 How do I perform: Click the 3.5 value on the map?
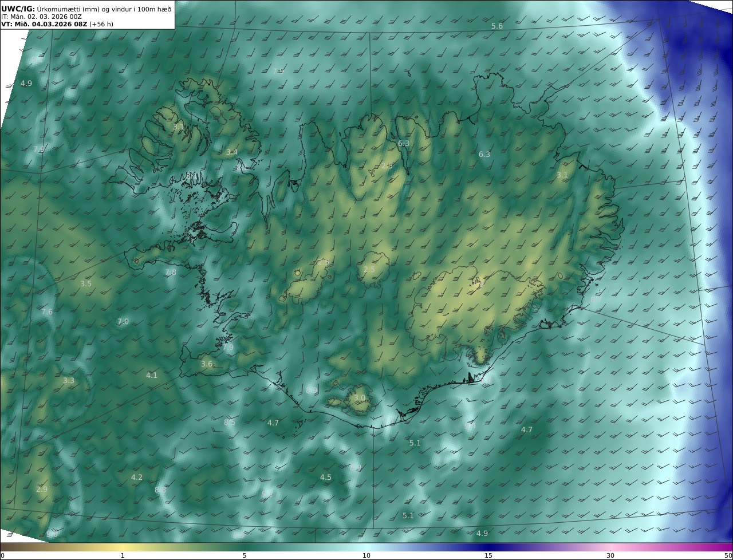click(x=85, y=284)
